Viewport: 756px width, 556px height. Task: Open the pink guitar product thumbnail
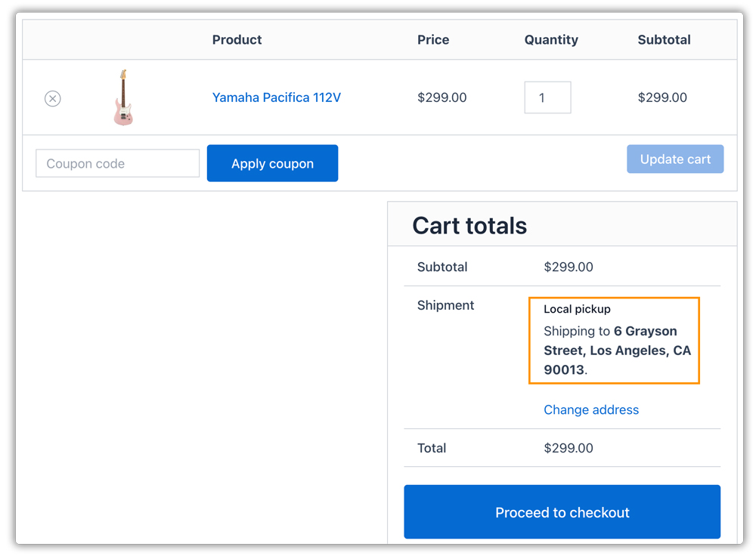123,97
